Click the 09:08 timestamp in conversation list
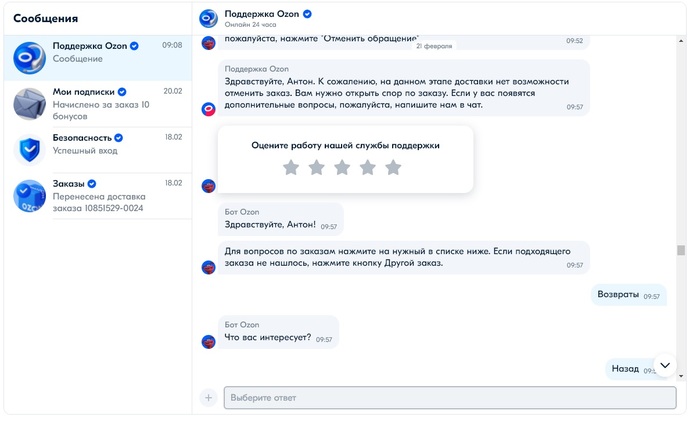700x421 pixels. point(172,46)
